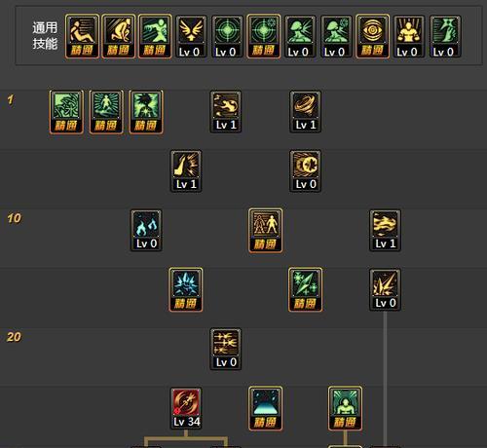
Task: Click the green spear with sparkles skill
Action: (305, 290)
